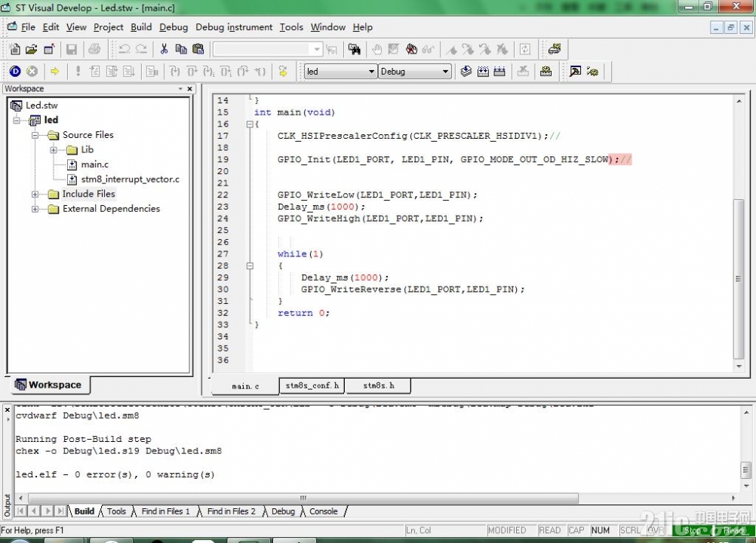Click the MCU chip icon after Stop Build

click(545, 72)
